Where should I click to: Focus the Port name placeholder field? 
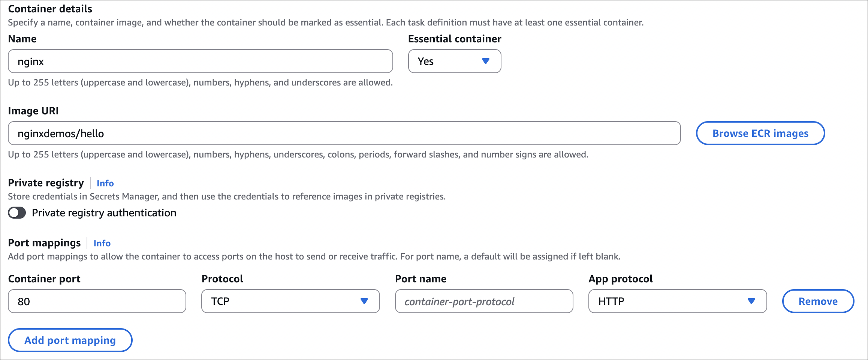(483, 301)
